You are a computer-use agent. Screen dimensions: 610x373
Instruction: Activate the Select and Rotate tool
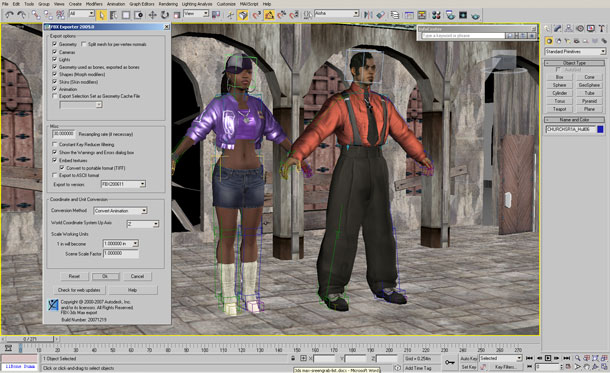point(165,15)
